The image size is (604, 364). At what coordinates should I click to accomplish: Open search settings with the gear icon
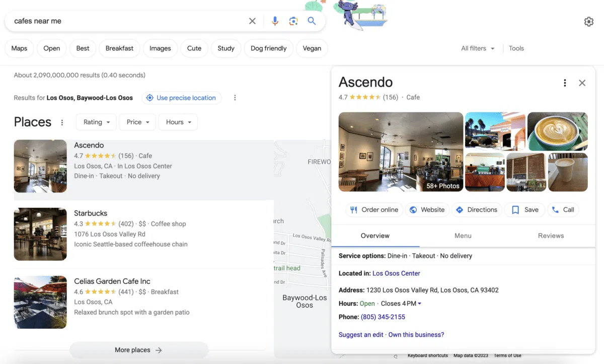click(x=589, y=21)
